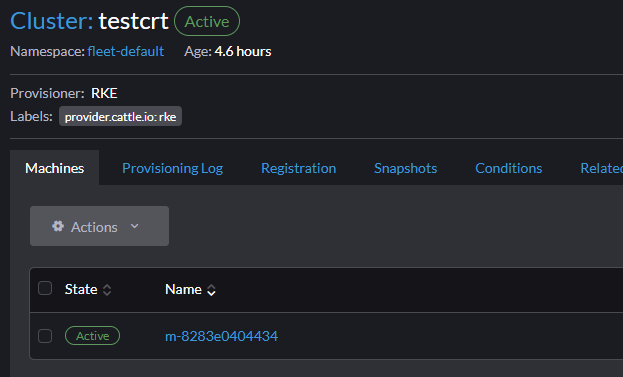
Task: Click the gear icon in Actions button
Action: pos(58,226)
